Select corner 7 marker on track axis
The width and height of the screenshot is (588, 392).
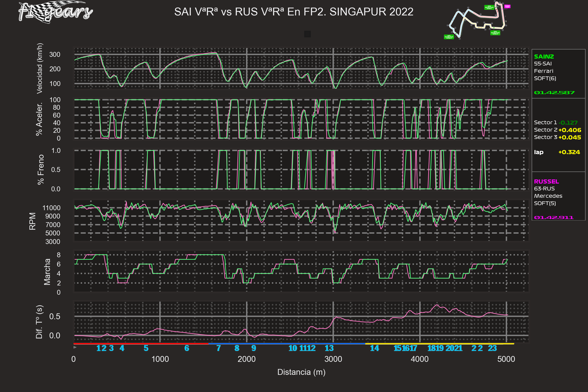[x=219, y=348]
